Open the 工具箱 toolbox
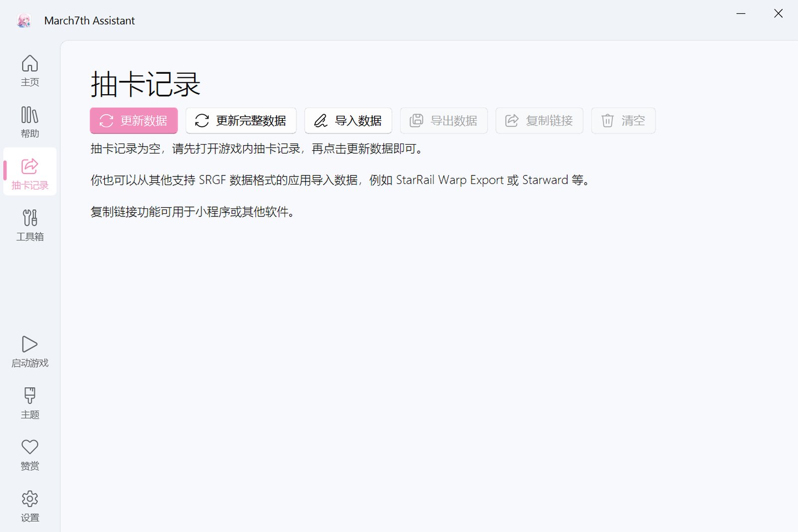The height and width of the screenshot is (532, 798). click(x=30, y=225)
